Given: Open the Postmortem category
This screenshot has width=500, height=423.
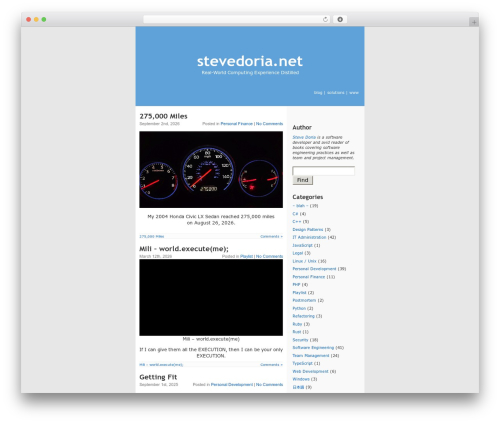Looking at the screenshot, I should (304, 300).
